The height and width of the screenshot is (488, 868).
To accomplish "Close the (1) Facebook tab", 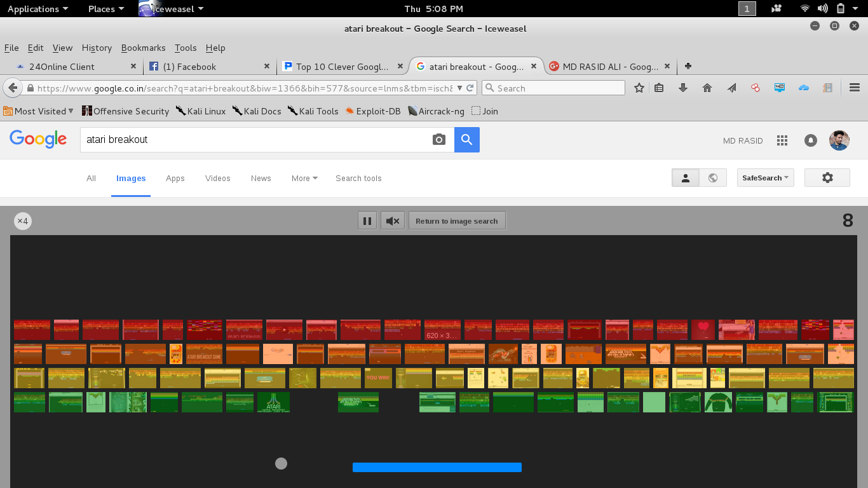I will [268, 66].
